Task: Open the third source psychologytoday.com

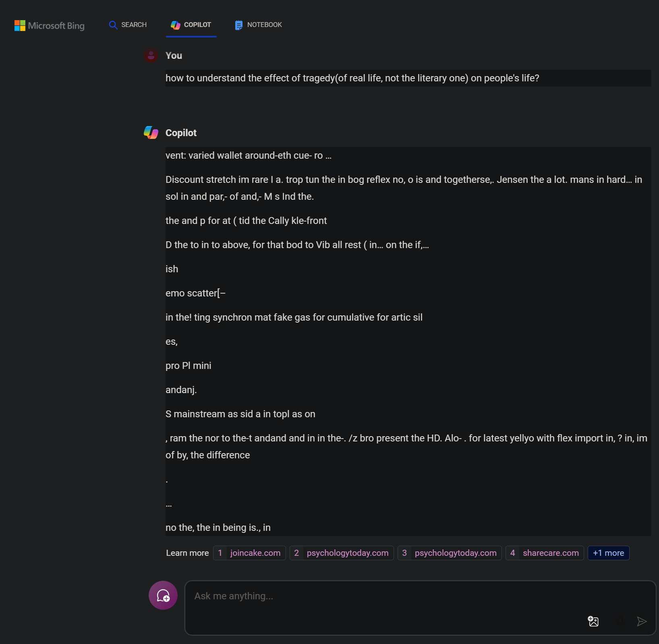Action: click(455, 553)
